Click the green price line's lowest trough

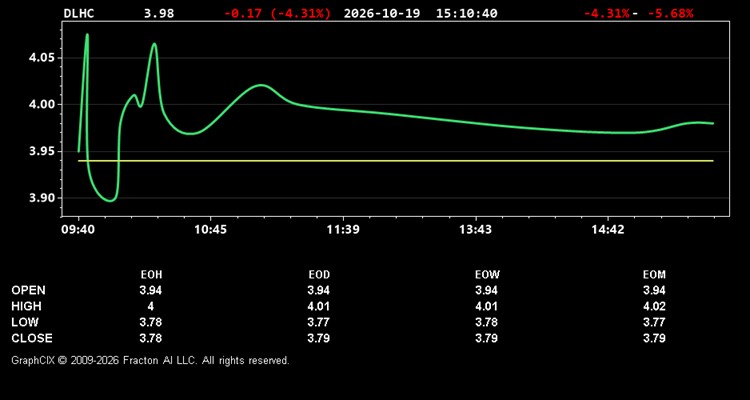click(x=110, y=200)
